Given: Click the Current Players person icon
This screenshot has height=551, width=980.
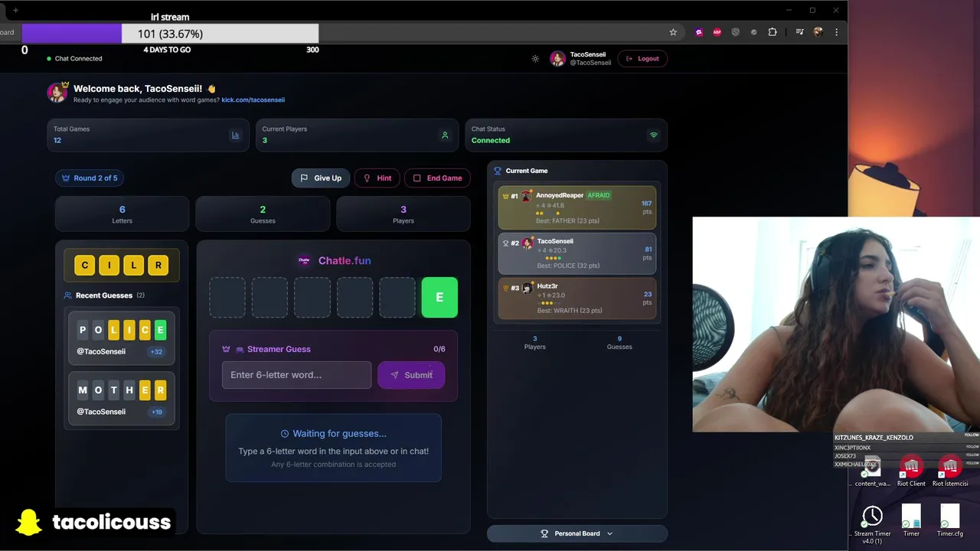Looking at the screenshot, I should [445, 135].
